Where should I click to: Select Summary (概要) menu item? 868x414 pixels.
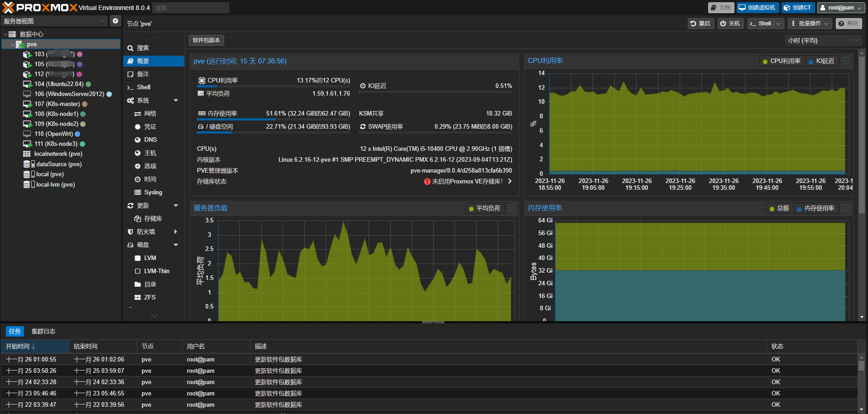point(153,61)
